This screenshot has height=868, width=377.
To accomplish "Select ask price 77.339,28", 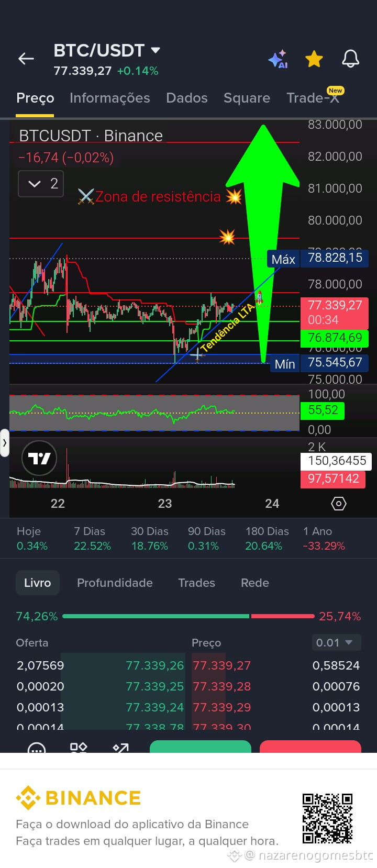I will [222, 686].
